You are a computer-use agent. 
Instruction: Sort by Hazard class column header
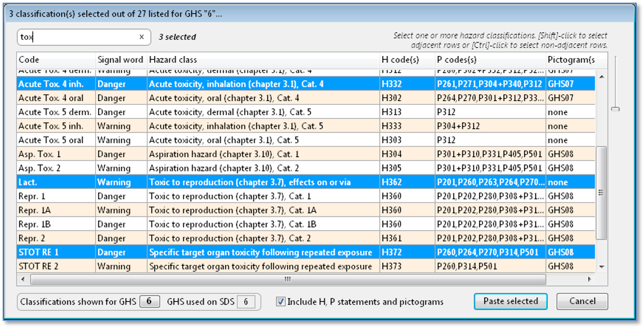[263, 60]
